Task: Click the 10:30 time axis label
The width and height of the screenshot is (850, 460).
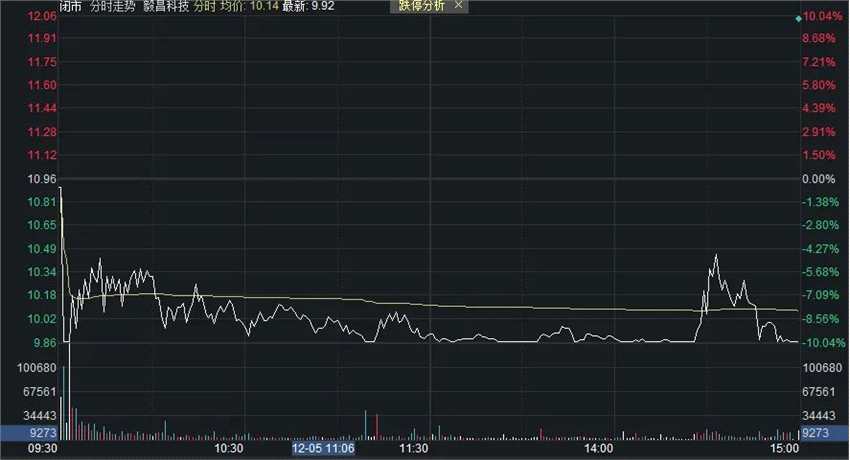Action: [x=229, y=449]
